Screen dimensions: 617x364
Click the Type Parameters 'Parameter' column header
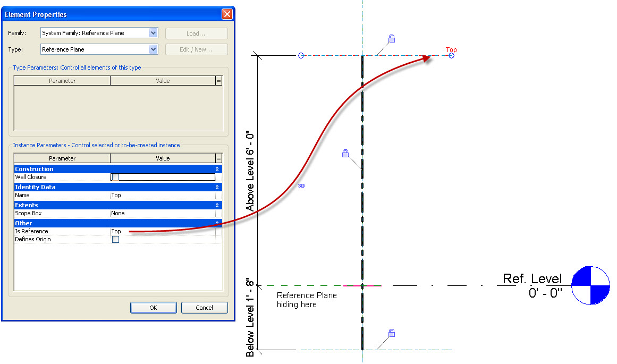click(62, 81)
